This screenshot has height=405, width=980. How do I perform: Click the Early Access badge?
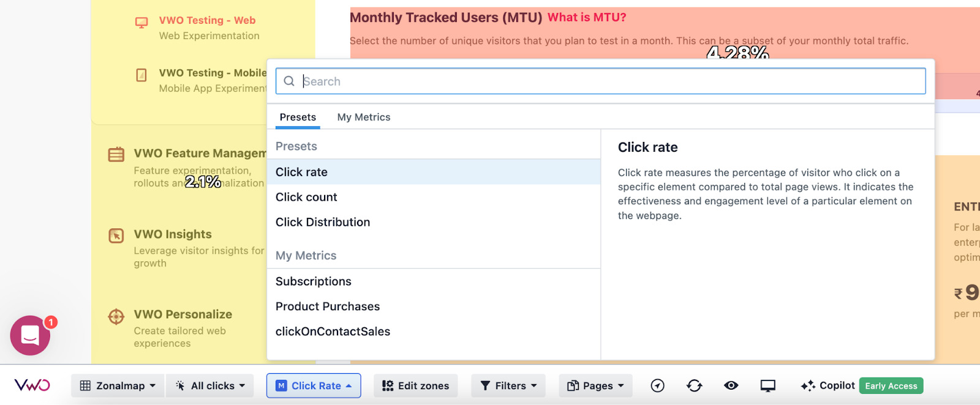(x=891, y=386)
